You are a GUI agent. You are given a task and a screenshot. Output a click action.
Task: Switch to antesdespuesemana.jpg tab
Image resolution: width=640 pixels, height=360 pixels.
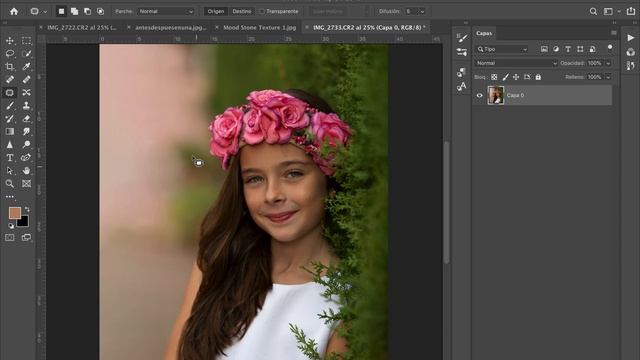point(171,27)
